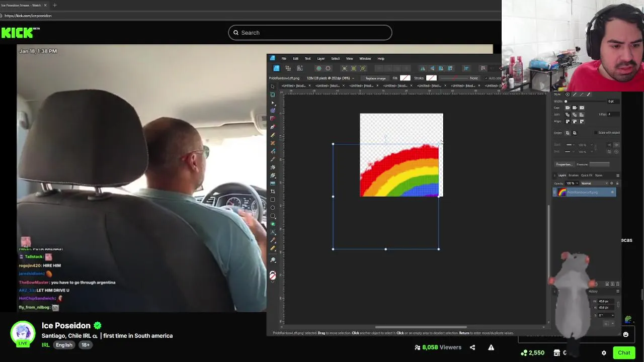
Task: Select the first Join style button
Action: click(568, 115)
